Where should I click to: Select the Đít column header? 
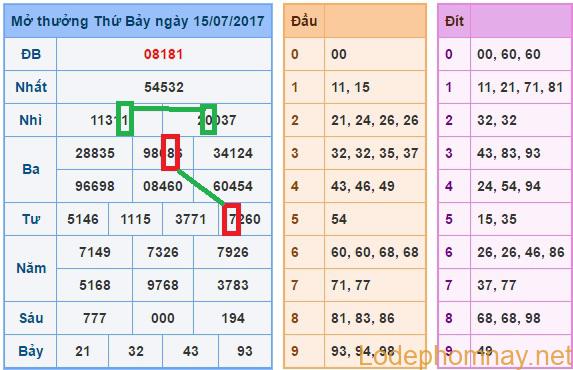(x=454, y=21)
